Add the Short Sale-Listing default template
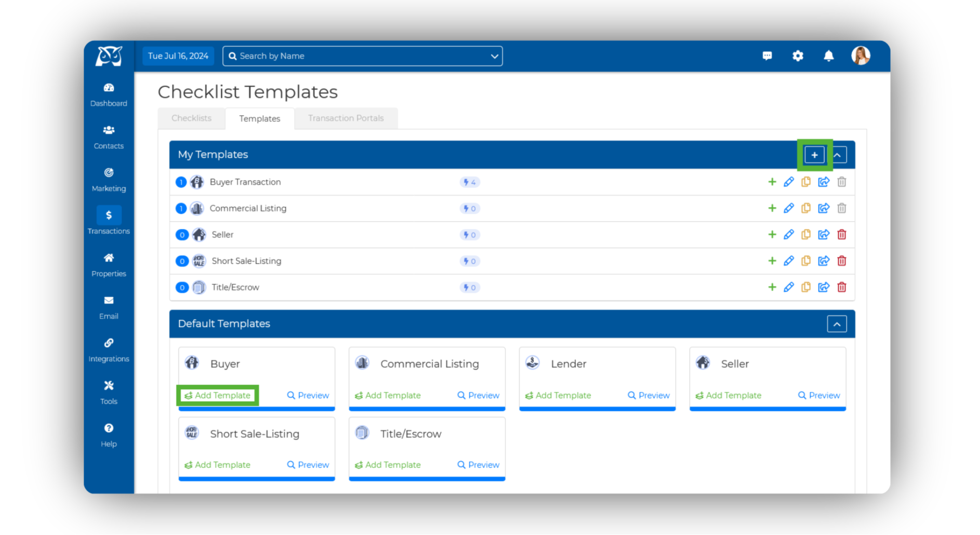The width and height of the screenshot is (980, 535). tap(218, 465)
